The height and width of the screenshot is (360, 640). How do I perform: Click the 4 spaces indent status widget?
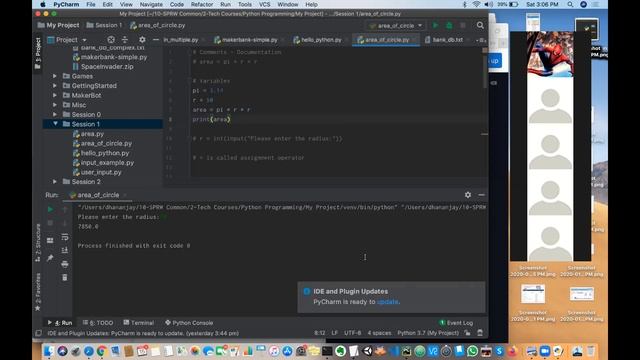tap(379, 333)
